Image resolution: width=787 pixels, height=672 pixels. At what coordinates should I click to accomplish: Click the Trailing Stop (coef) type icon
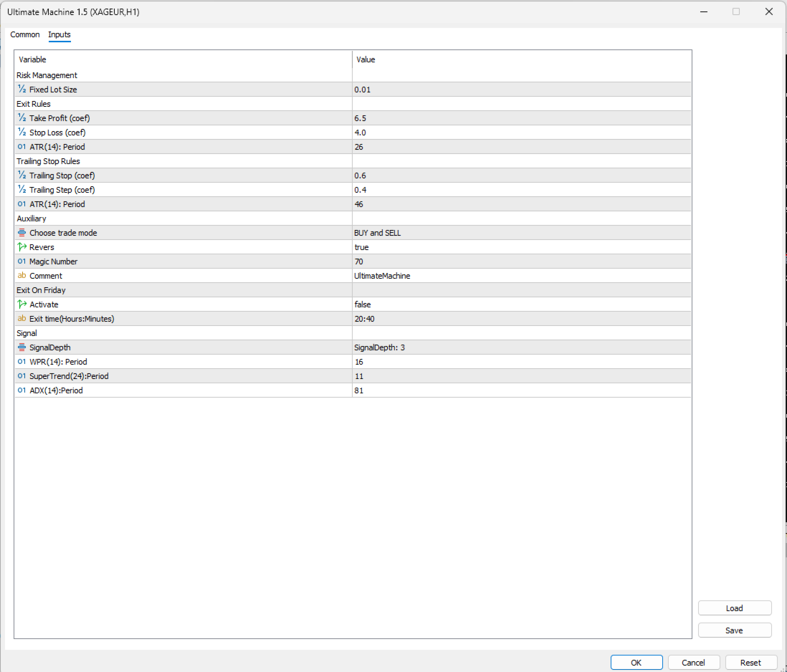[22, 176]
